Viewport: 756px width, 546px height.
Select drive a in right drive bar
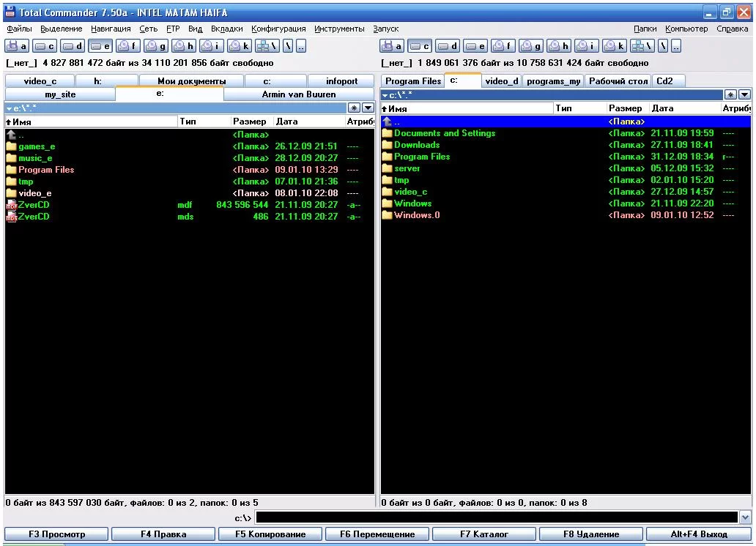click(x=392, y=46)
